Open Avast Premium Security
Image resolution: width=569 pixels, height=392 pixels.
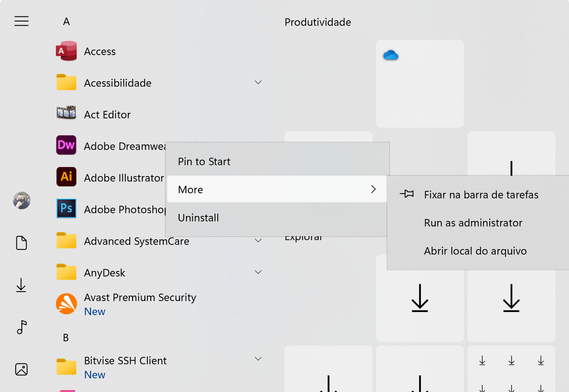click(x=140, y=297)
